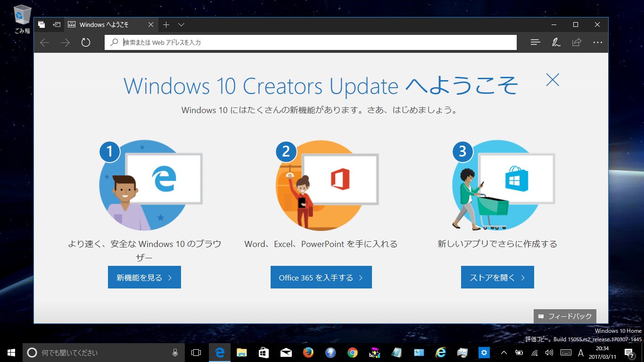This screenshot has height=362, width=644.
Task: Click the Office 365 を入手する button
Action: 321,277
